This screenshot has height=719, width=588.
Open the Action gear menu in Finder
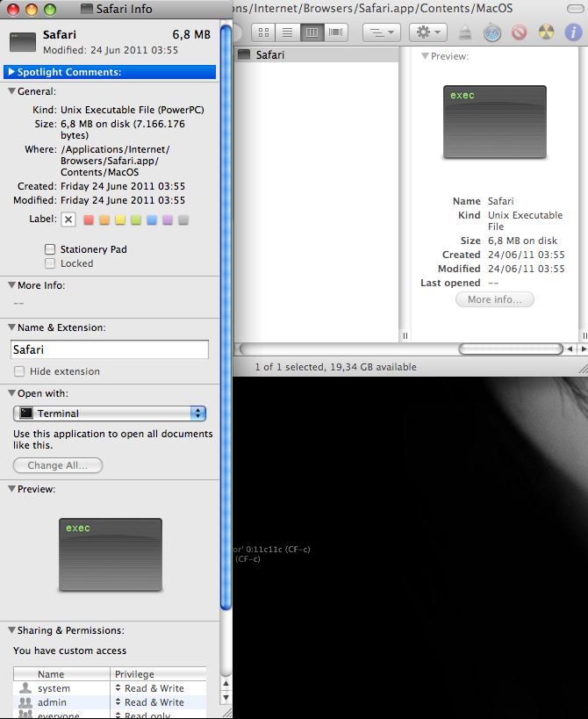[428, 32]
